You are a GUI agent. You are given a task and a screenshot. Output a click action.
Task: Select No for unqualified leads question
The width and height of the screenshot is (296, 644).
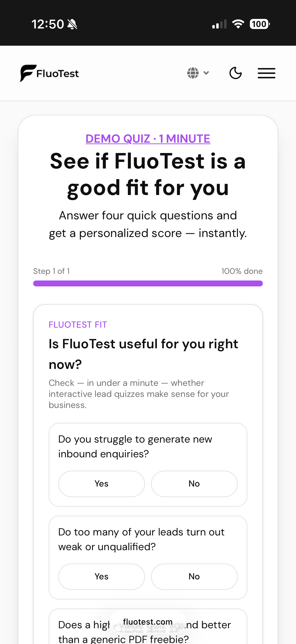tap(194, 576)
